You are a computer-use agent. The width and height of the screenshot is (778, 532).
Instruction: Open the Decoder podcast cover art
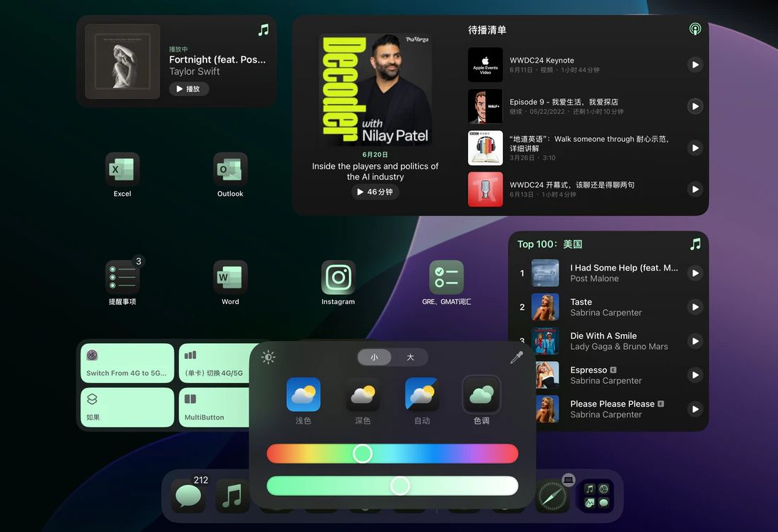click(x=375, y=89)
